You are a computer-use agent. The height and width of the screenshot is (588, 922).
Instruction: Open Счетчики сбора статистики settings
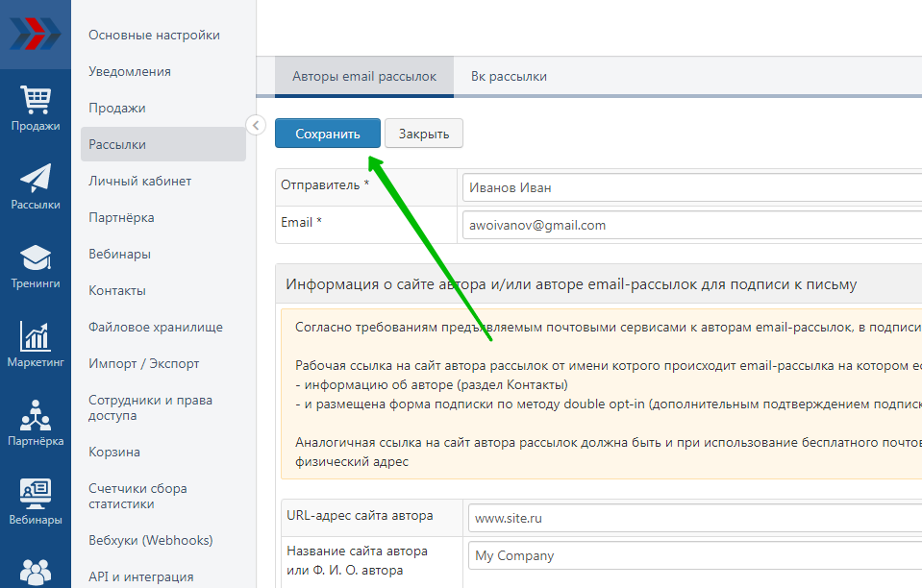137,497
